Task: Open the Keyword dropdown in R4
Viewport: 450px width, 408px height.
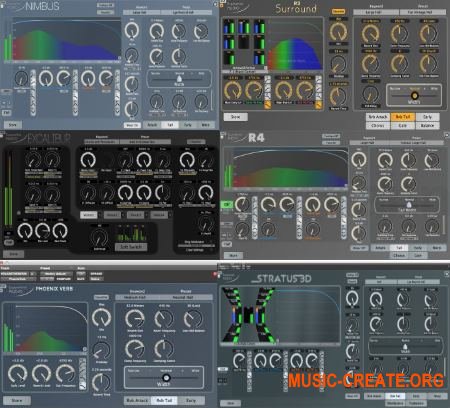Action: pyautogui.click(x=369, y=142)
